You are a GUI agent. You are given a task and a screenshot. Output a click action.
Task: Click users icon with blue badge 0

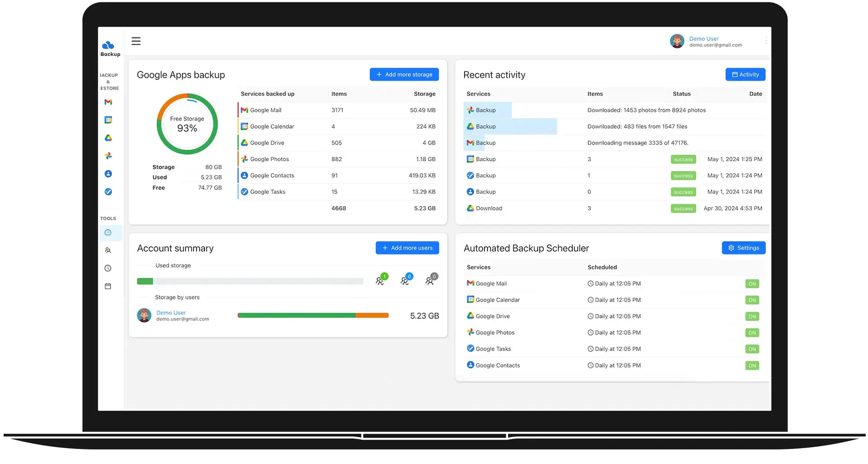click(406, 280)
